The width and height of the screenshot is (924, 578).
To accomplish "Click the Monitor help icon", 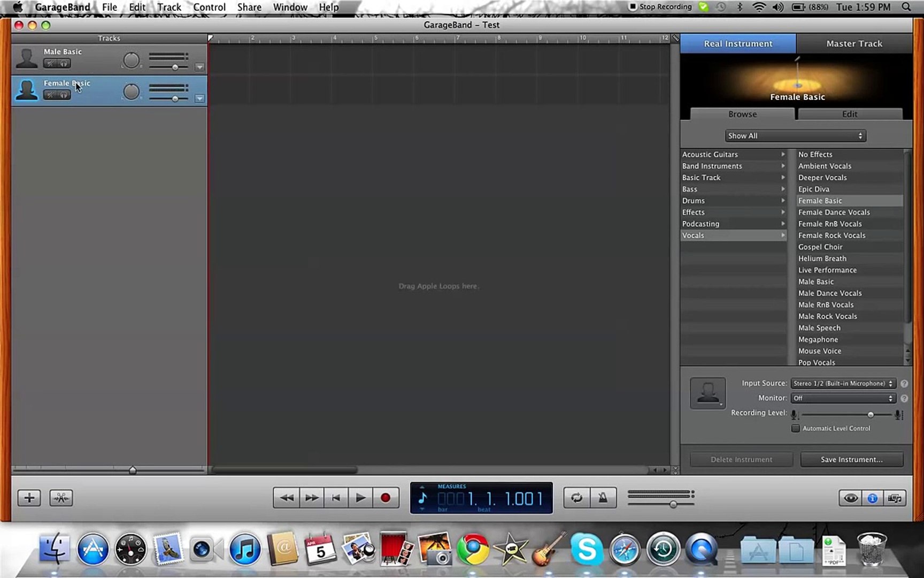I will coord(904,399).
